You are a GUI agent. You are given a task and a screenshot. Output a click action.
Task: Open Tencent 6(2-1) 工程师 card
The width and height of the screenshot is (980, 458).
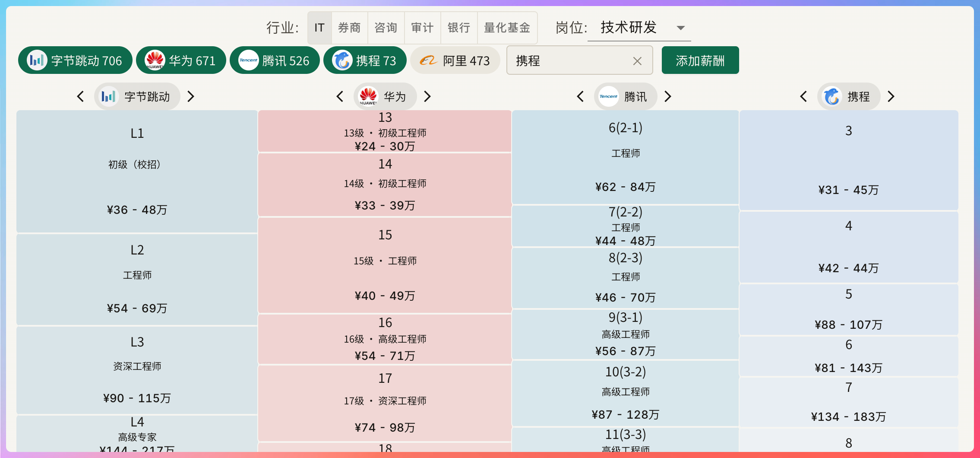tap(626, 157)
